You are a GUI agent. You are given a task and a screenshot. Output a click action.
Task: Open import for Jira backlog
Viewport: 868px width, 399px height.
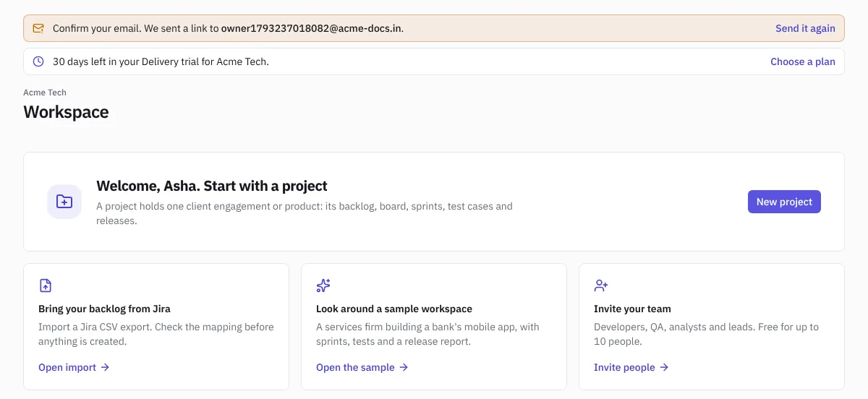pos(74,367)
